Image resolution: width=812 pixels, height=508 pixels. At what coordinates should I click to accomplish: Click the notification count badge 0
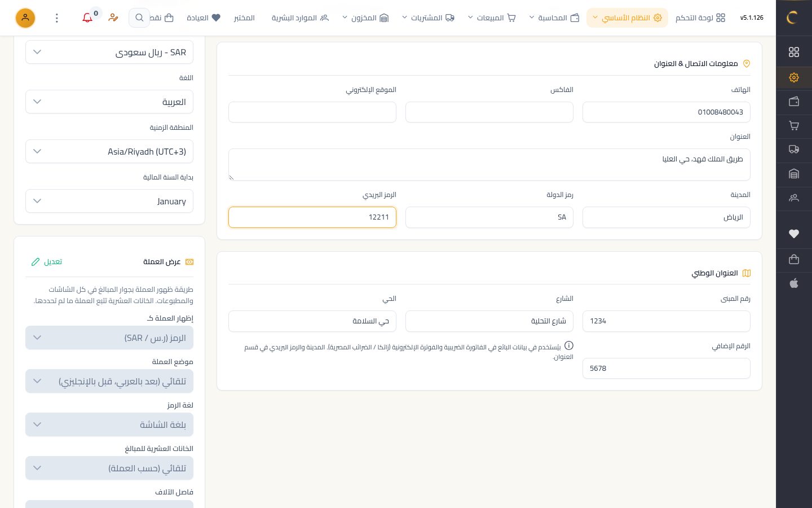click(x=96, y=14)
